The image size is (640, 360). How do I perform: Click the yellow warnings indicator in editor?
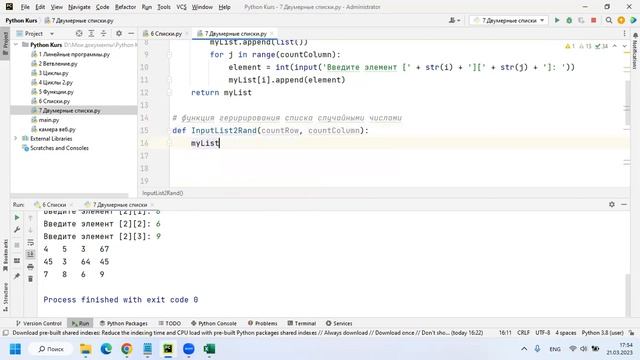click(x=570, y=46)
